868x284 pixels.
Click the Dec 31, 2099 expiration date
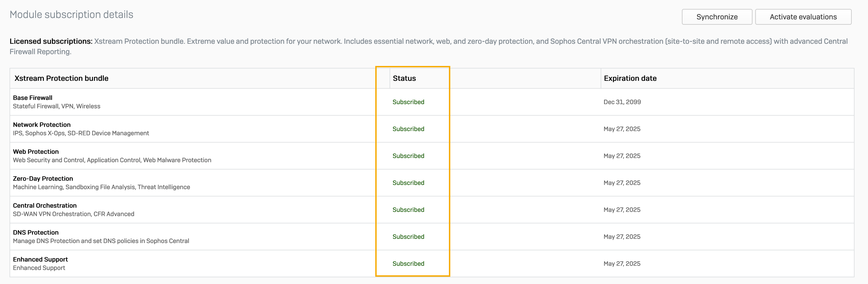622,102
